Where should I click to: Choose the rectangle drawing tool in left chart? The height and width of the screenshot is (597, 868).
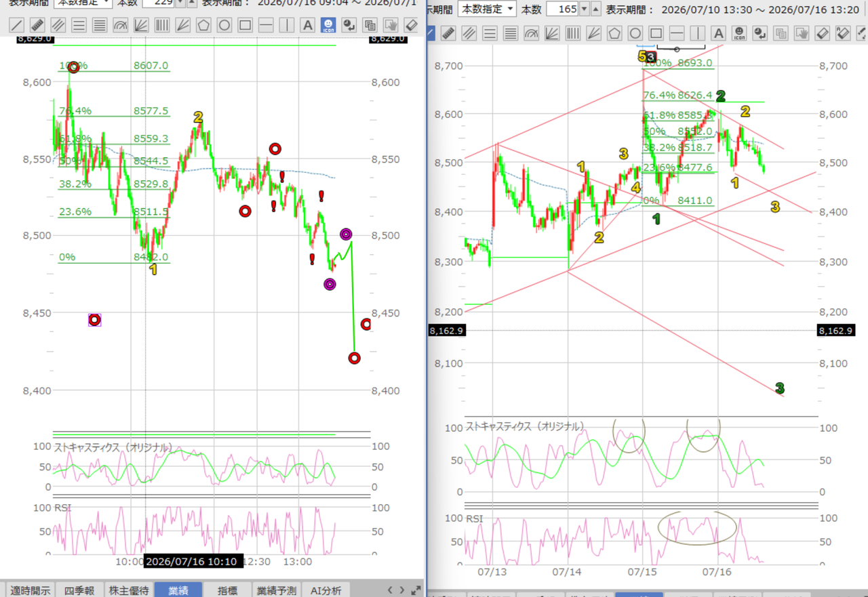coord(245,26)
